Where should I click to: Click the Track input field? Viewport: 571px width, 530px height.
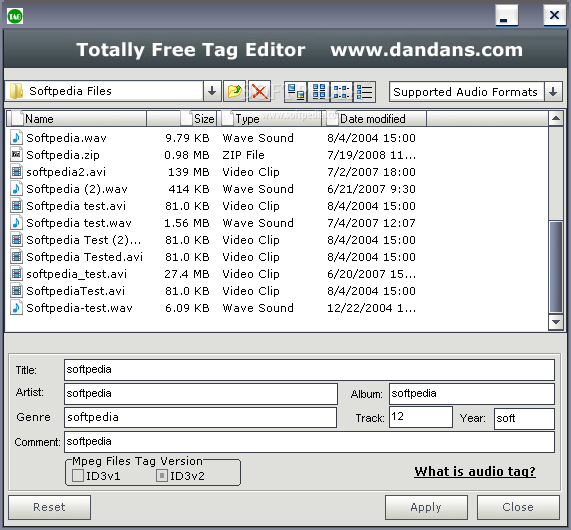(x=421, y=417)
